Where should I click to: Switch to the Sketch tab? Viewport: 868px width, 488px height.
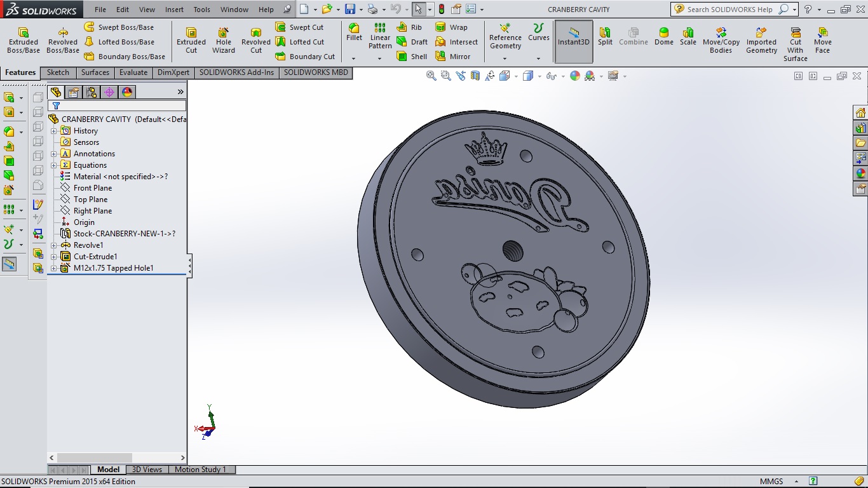[x=58, y=72]
